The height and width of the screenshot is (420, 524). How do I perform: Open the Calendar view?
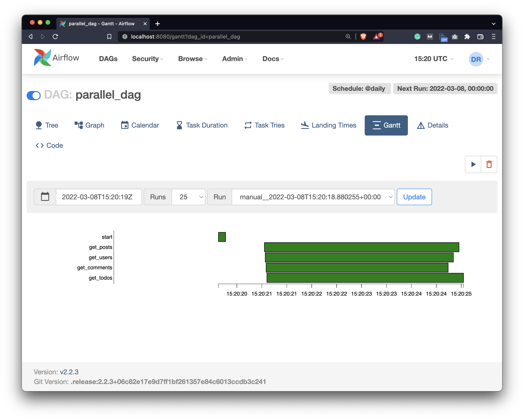point(140,125)
